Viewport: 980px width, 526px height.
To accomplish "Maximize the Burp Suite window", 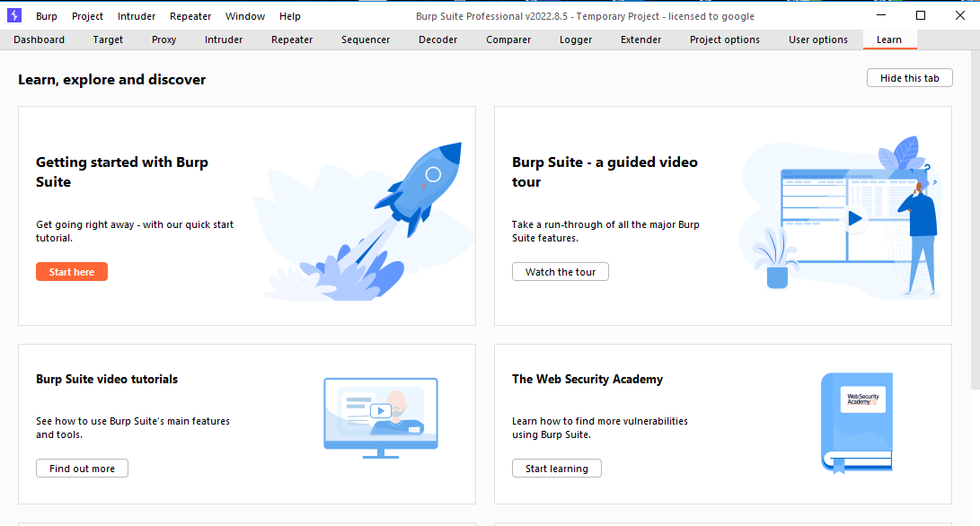I will tap(921, 15).
